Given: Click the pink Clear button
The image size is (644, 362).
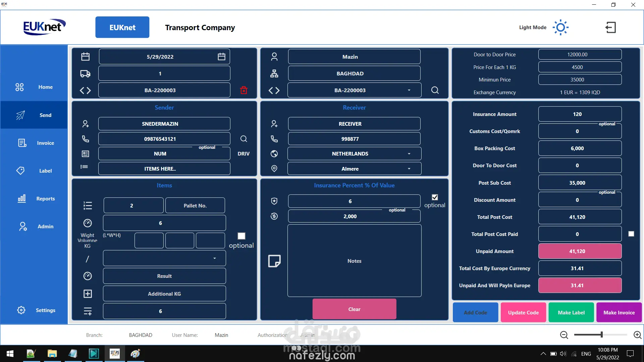Looking at the screenshot, I should (x=354, y=309).
